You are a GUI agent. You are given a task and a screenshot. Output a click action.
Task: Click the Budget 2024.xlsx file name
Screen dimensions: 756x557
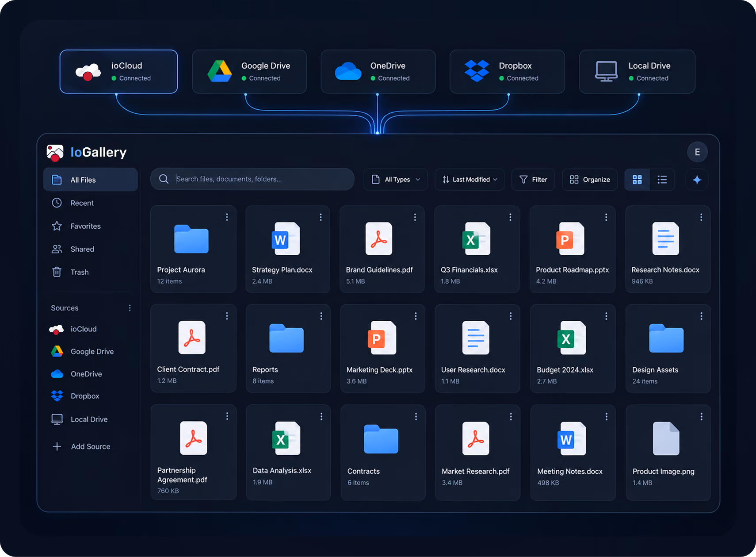pos(565,370)
